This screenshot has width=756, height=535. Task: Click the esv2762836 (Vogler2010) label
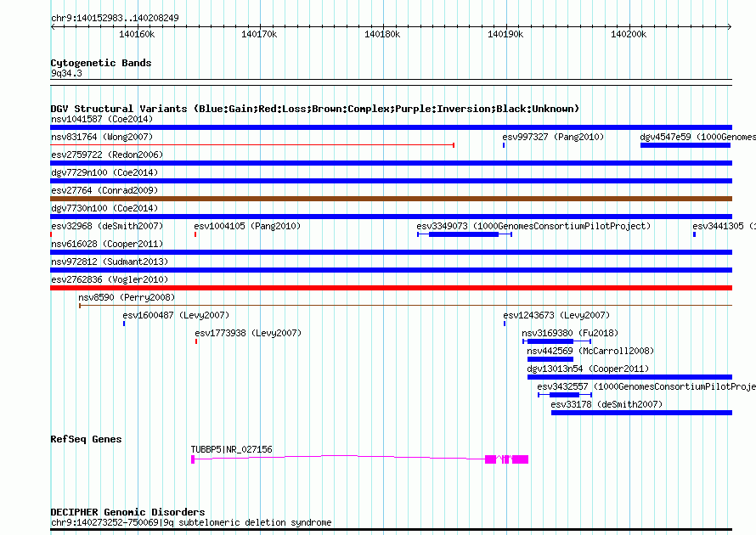coord(110,279)
